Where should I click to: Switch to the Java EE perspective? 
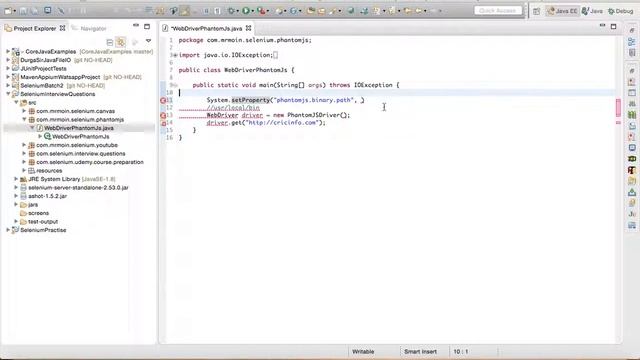562,11
